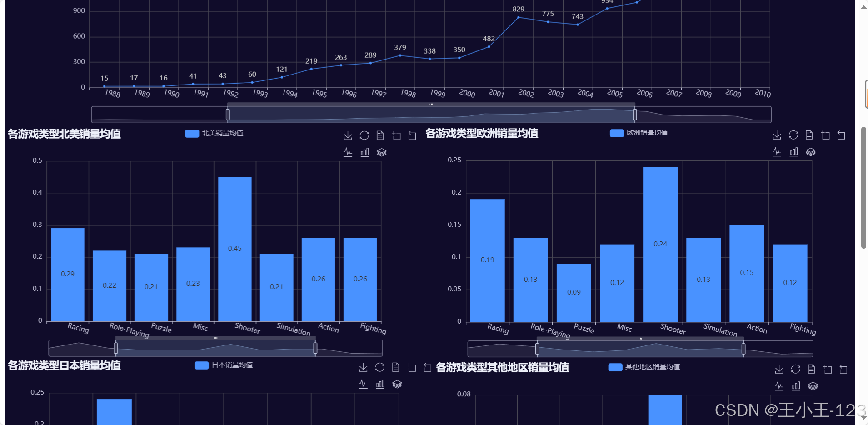Open data view for Europe sales chart
868x425 pixels.
click(809, 135)
